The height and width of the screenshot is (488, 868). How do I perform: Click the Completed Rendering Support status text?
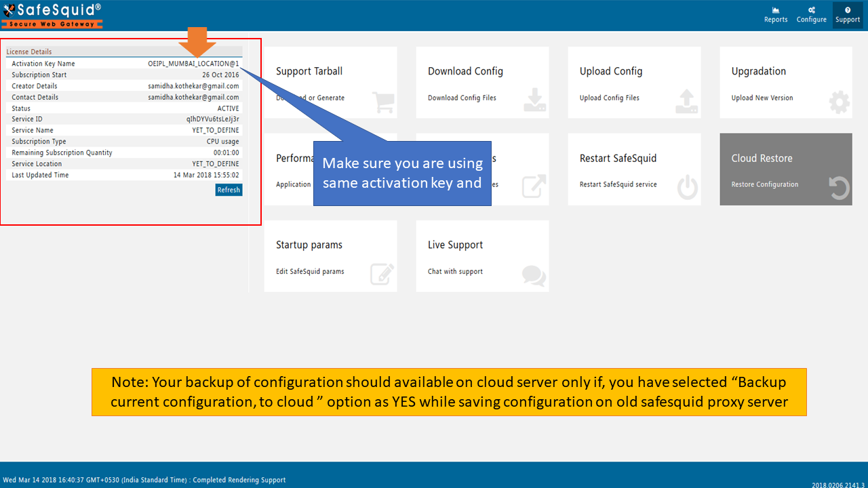click(x=239, y=480)
